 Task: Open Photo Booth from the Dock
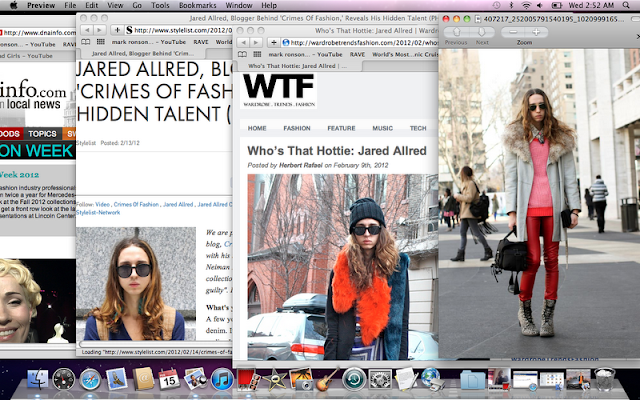(x=249, y=379)
